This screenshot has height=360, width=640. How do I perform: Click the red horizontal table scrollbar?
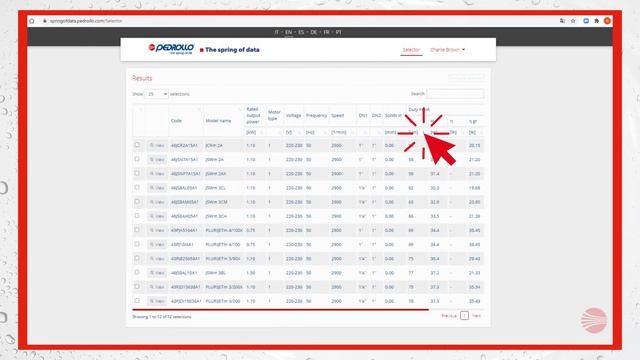click(280, 310)
